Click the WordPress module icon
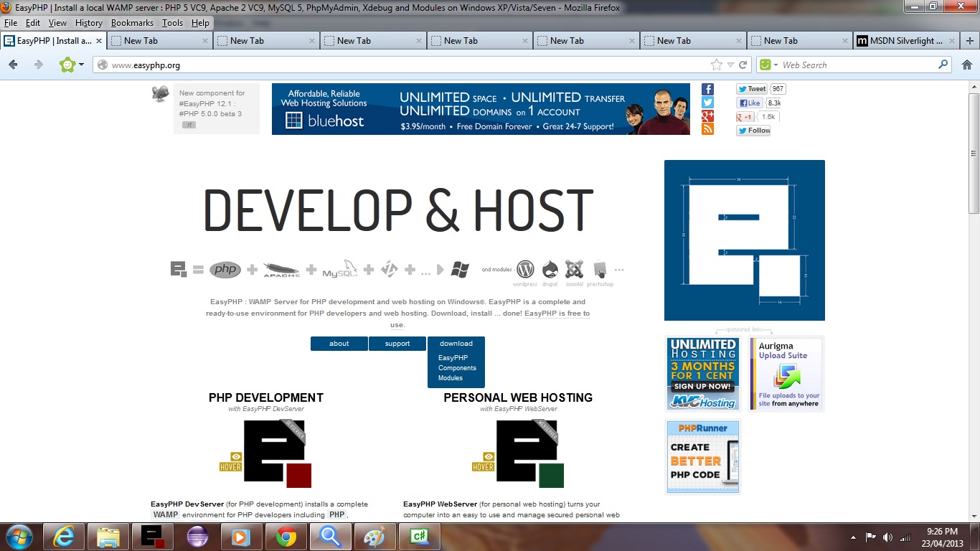 [x=525, y=269]
